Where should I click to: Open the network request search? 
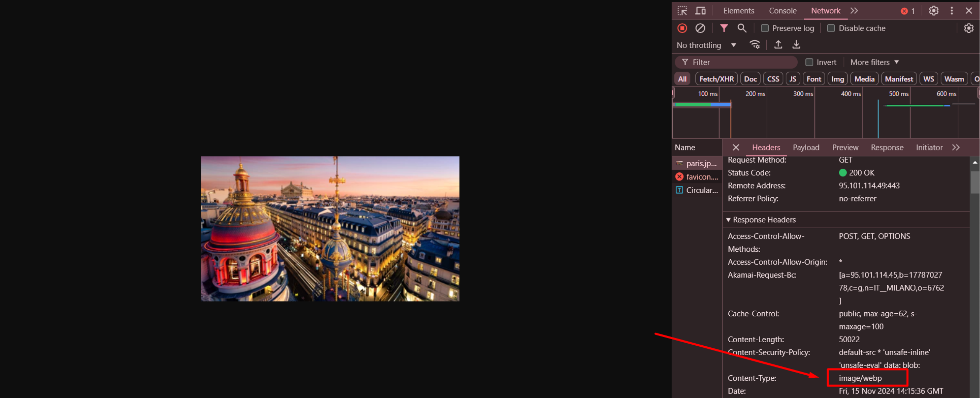tap(742, 28)
